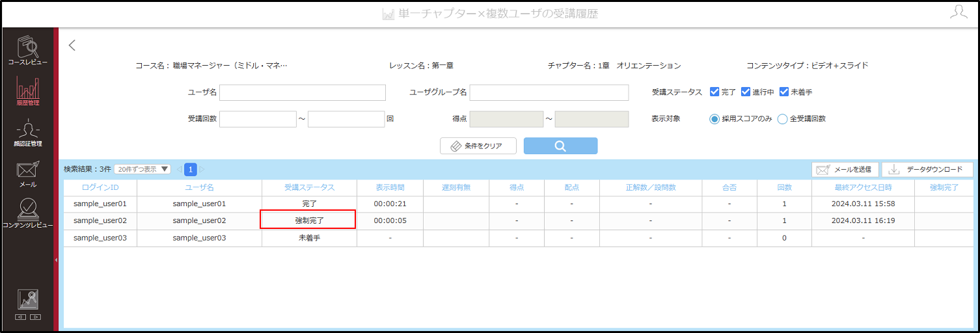Select login ID sample_user03 cell

(100, 237)
